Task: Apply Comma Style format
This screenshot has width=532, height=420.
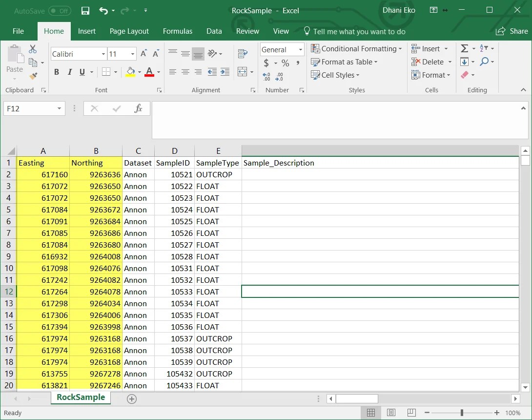Action: (298, 63)
